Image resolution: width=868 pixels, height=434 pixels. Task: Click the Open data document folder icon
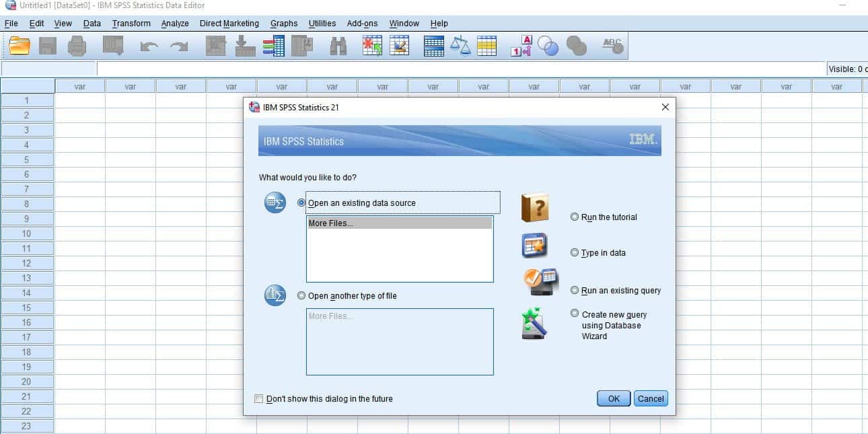coord(20,46)
